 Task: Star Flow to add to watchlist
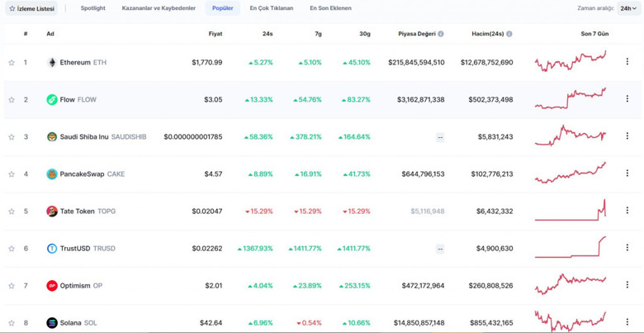point(12,99)
